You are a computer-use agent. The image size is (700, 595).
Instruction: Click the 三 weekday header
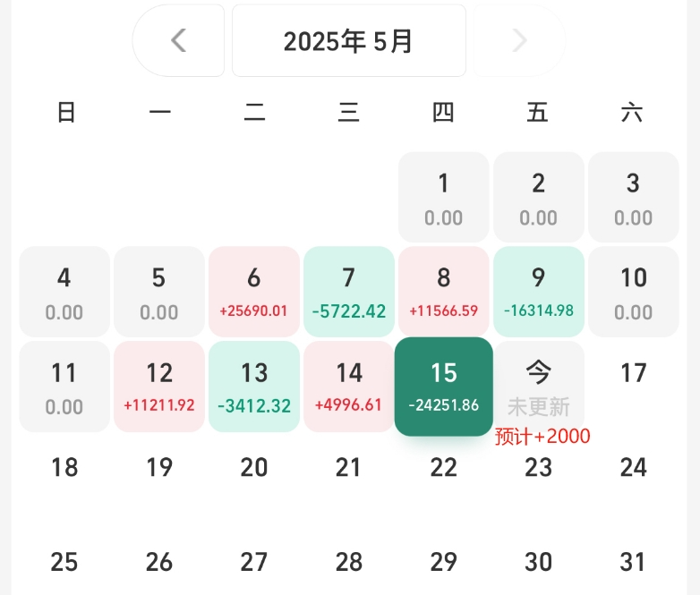pyautogui.click(x=349, y=112)
